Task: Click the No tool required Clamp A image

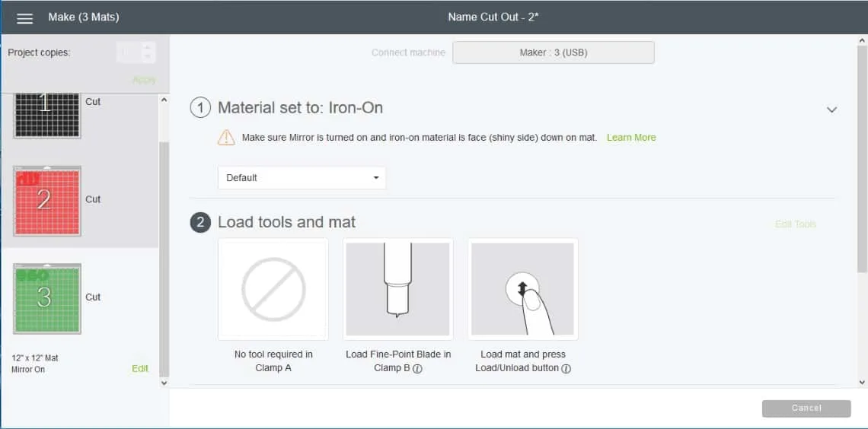Action: (x=273, y=289)
